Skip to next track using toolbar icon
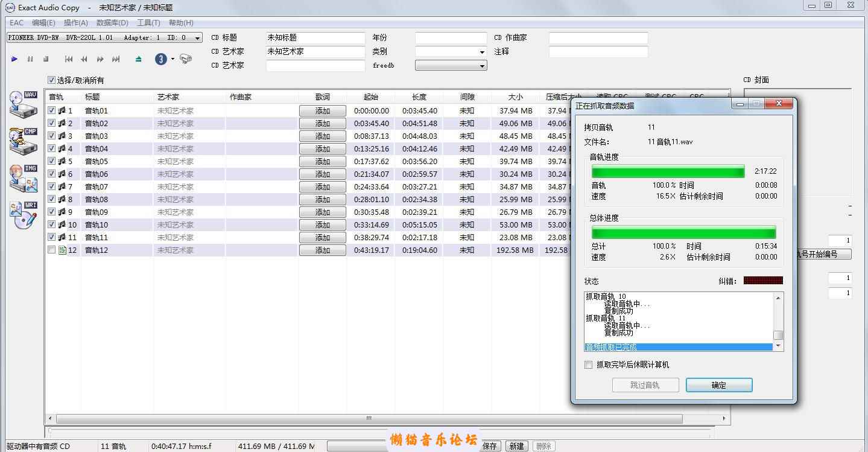868x452 pixels. tap(116, 59)
